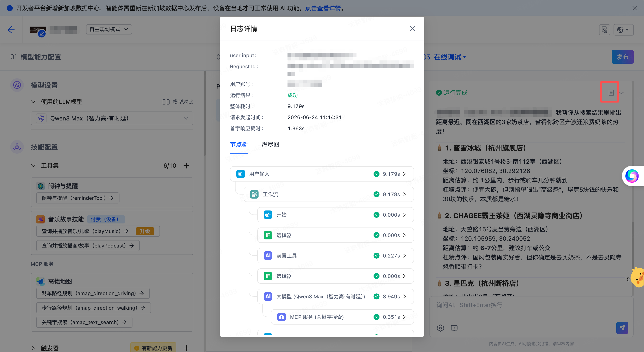Collapse the 使用的LLM模型 section
Image resolution: width=644 pixels, height=352 pixels.
tap(33, 102)
